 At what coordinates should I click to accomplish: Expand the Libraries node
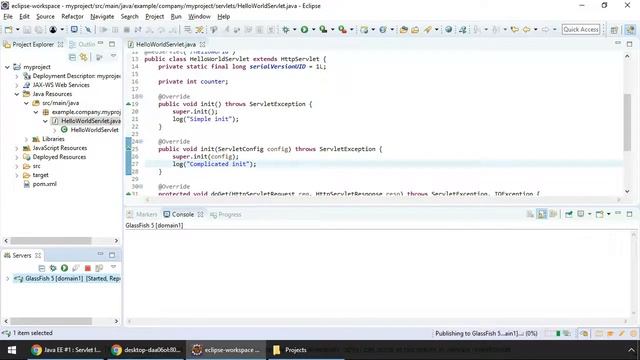(x=26, y=139)
